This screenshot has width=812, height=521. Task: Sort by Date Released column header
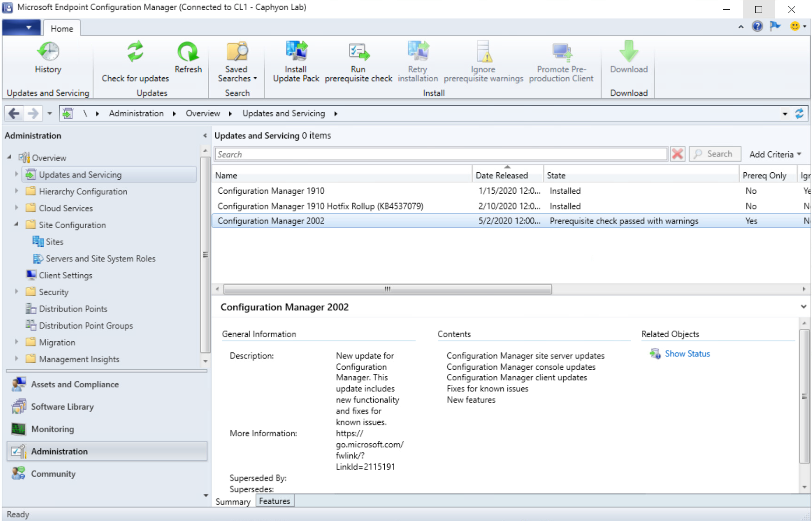(x=508, y=175)
